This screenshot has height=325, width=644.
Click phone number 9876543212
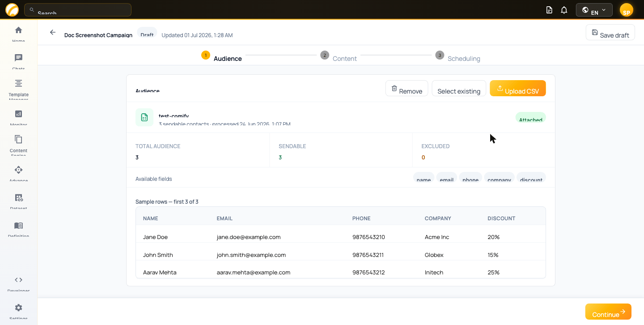click(x=369, y=272)
